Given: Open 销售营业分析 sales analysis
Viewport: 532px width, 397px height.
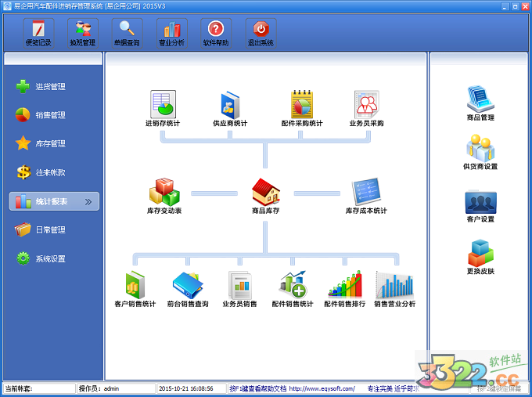Looking at the screenshot, I should (x=394, y=289).
